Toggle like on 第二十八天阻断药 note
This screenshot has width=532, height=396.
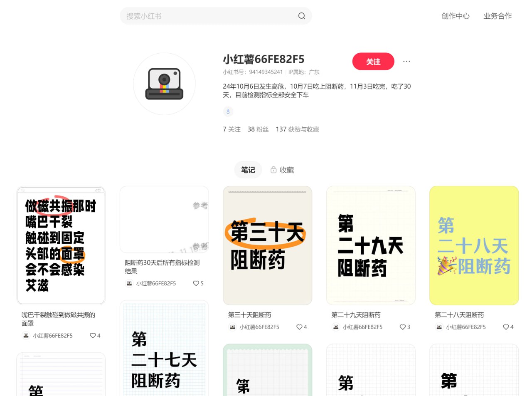(x=505, y=327)
